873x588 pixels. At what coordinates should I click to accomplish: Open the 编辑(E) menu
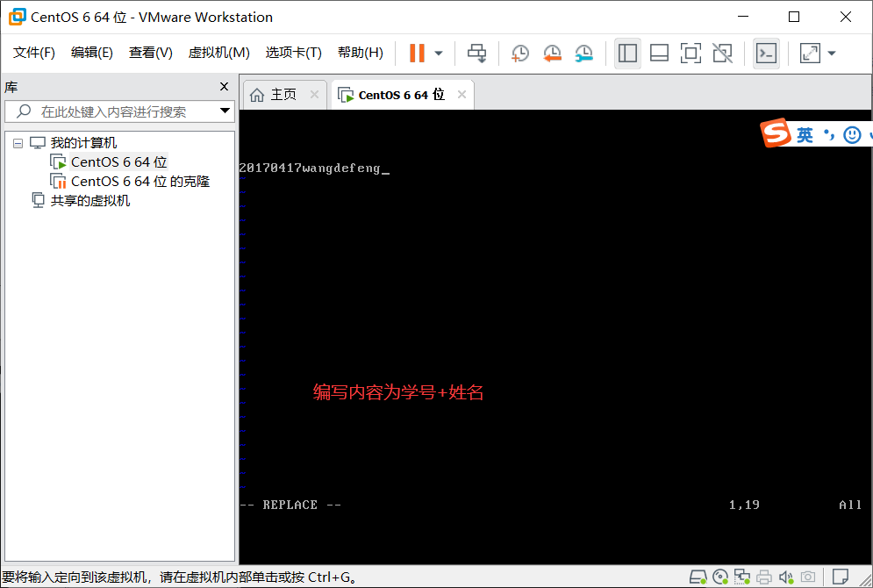[x=92, y=53]
